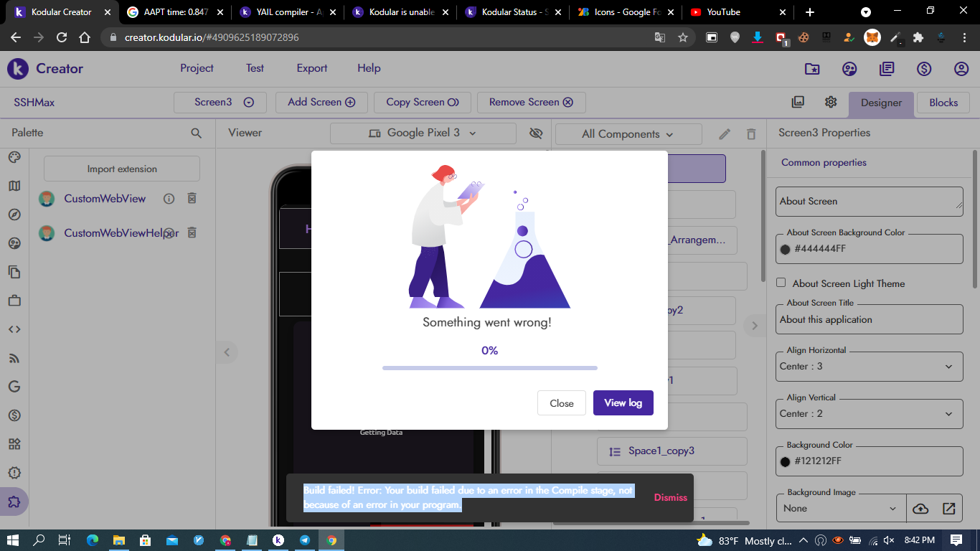980x551 pixels.
Task: Show CustomWebView extension info
Action: coord(169,199)
